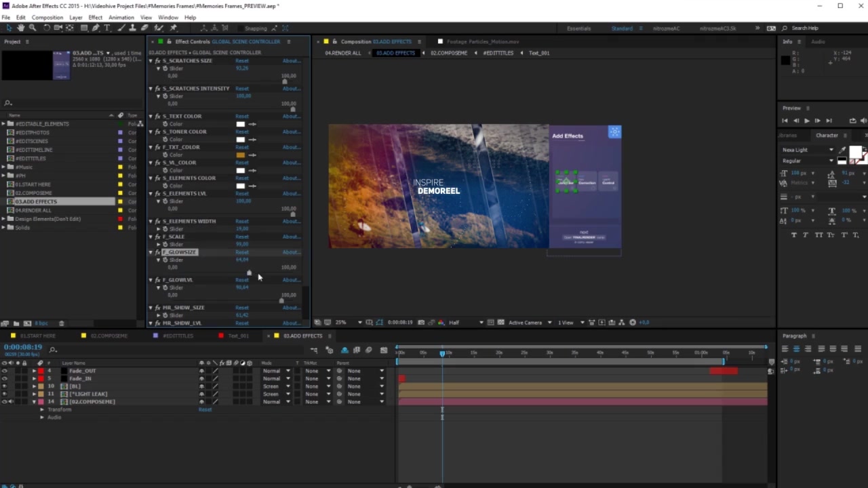
Task: Select the Brush tool
Action: pos(121,28)
